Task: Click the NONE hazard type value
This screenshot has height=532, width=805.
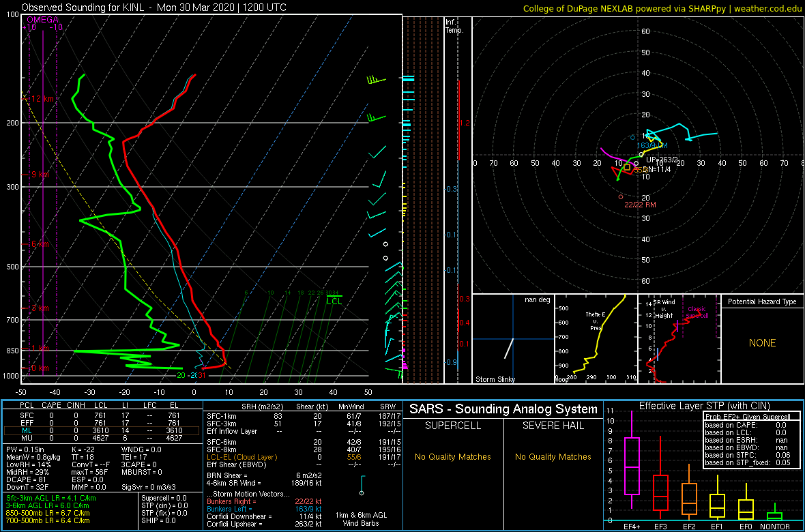Action: pyautogui.click(x=762, y=343)
